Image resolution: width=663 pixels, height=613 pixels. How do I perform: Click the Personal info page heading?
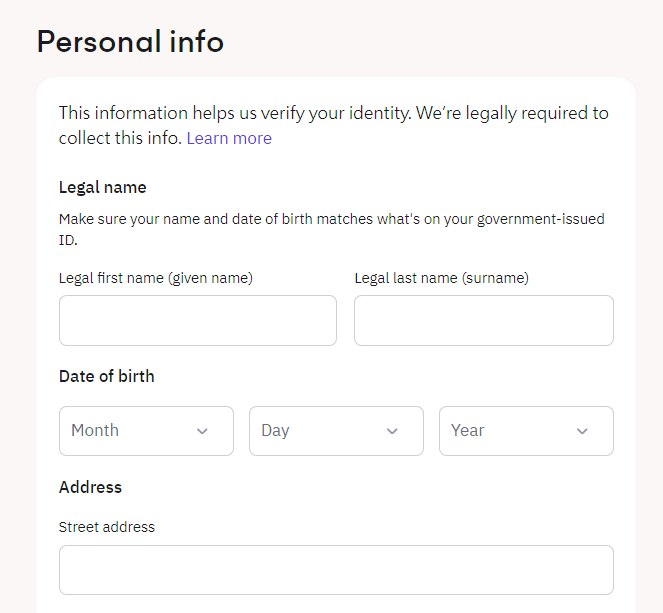(130, 42)
